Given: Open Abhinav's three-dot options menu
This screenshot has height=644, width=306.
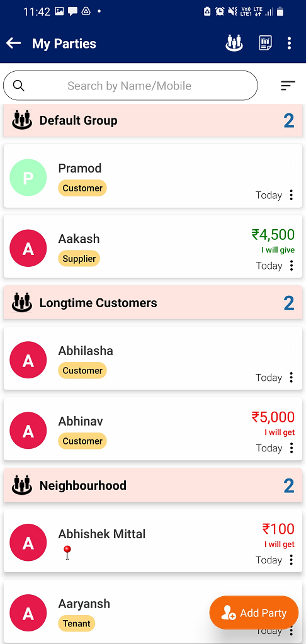Looking at the screenshot, I should pyautogui.click(x=292, y=448).
